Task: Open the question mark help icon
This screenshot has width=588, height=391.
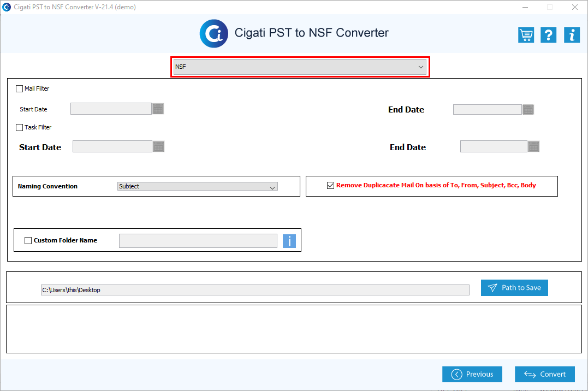Action: pyautogui.click(x=548, y=35)
